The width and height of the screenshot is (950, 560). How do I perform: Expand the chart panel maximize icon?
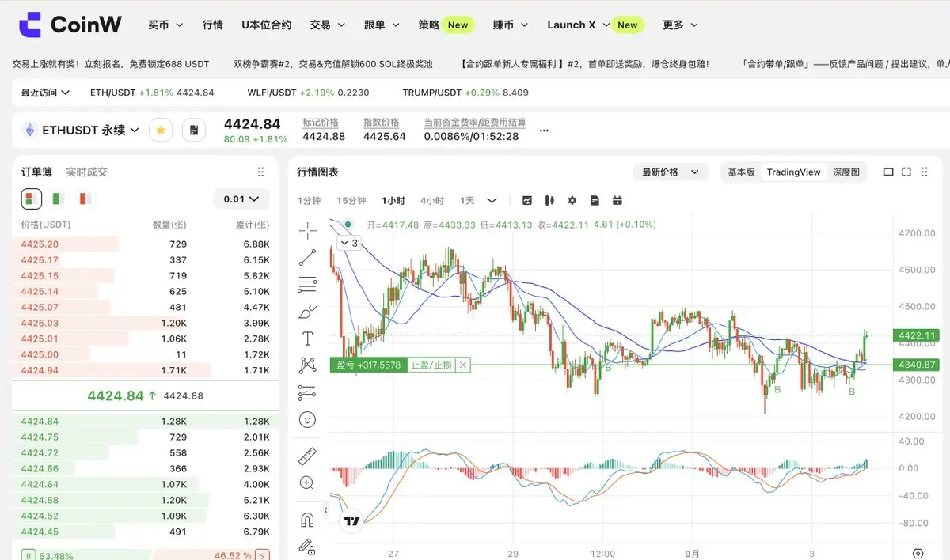887,172
